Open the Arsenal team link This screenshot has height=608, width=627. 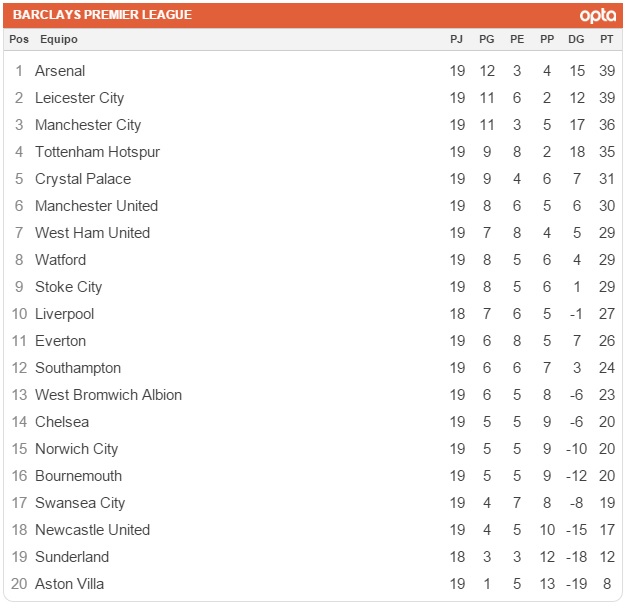point(60,71)
